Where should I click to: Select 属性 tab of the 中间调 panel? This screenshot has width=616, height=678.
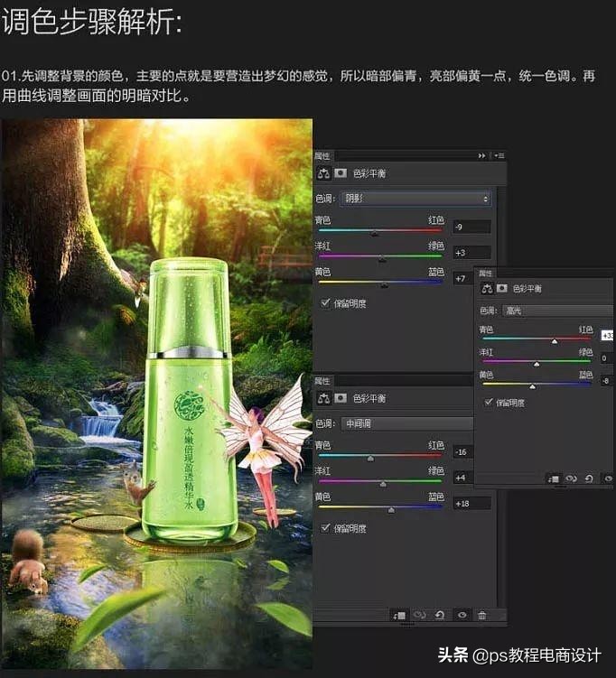[x=322, y=381]
